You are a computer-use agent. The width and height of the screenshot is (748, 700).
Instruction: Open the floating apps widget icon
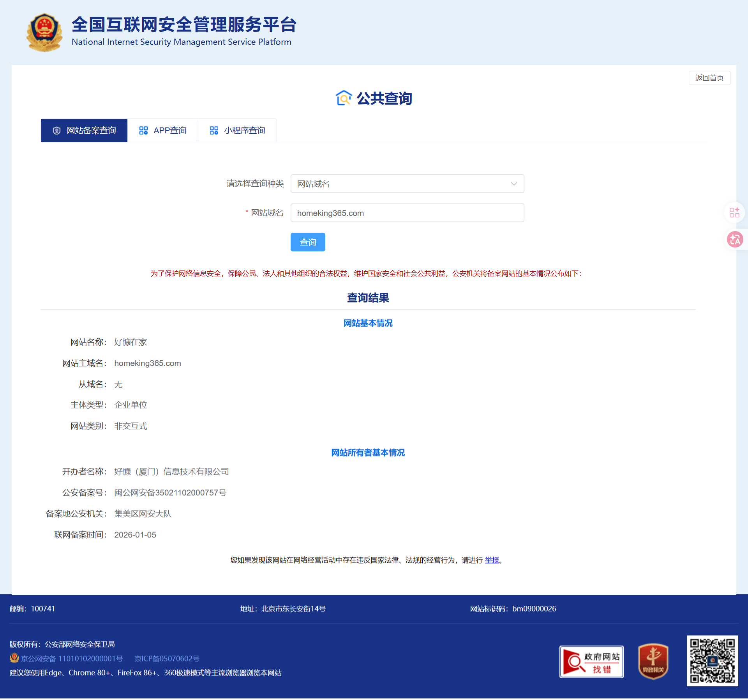[x=734, y=212]
